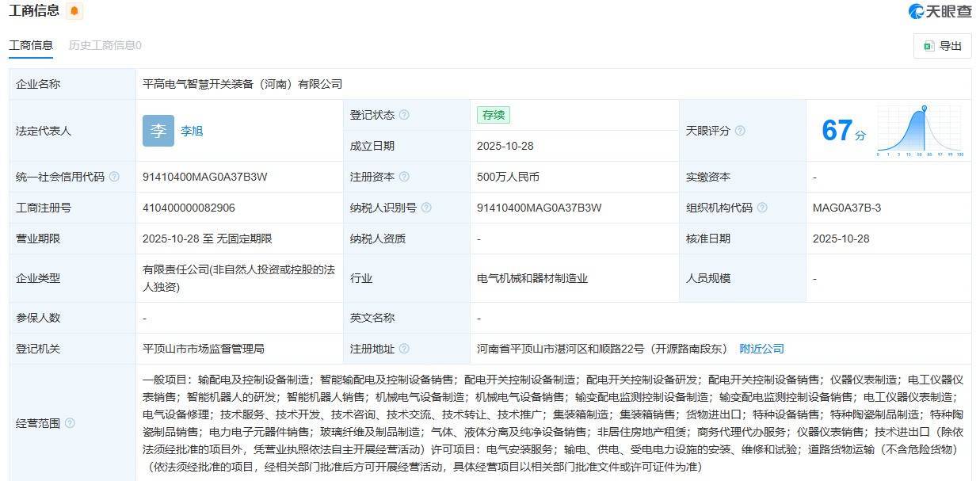Open legal representative 李旭 link

coord(192,131)
